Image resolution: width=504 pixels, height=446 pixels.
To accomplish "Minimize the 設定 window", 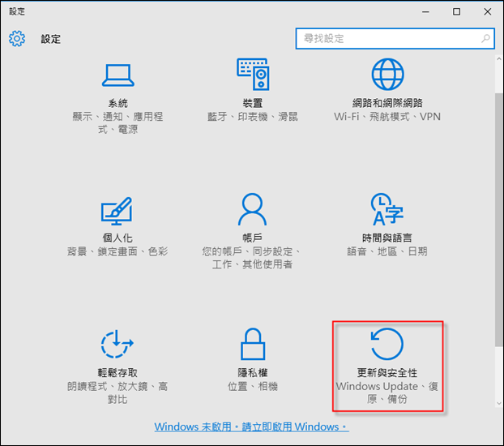I will coord(425,12).
